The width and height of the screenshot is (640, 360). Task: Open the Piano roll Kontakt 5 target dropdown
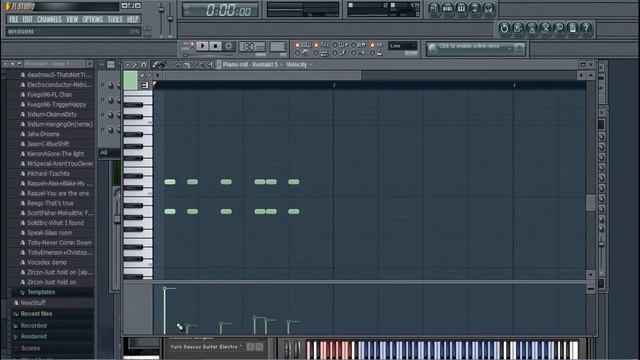click(252, 64)
